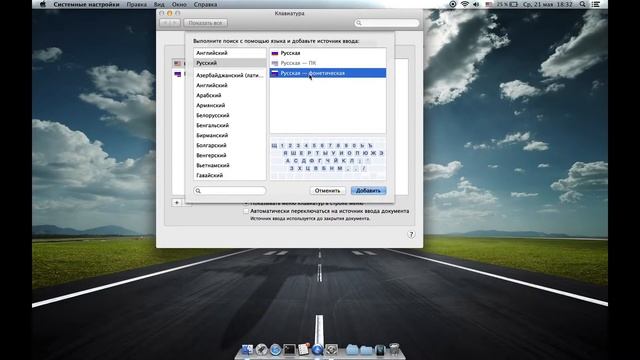The image size is (640, 360).
Task: Open the Trash in the Dock
Action: (x=394, y=350)
